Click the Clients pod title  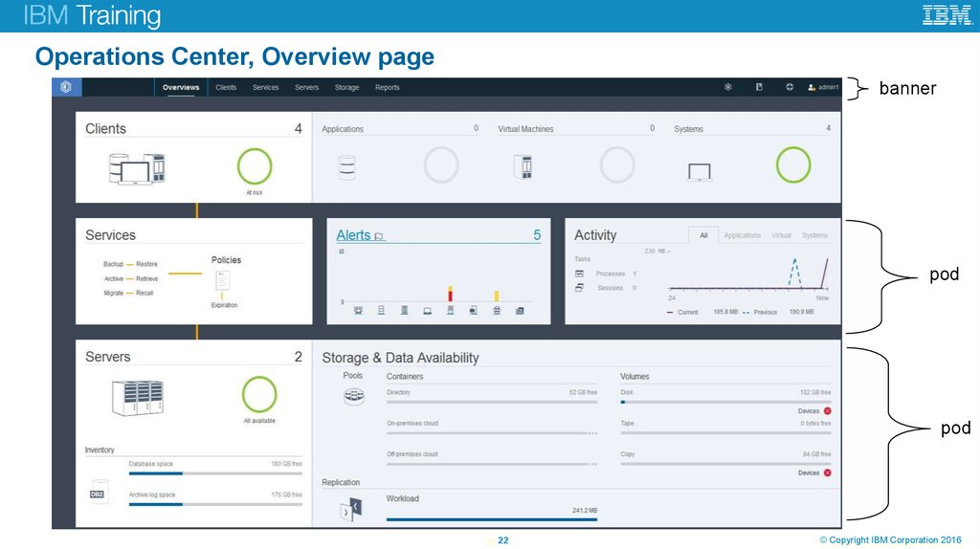click(x=105, y=129)
